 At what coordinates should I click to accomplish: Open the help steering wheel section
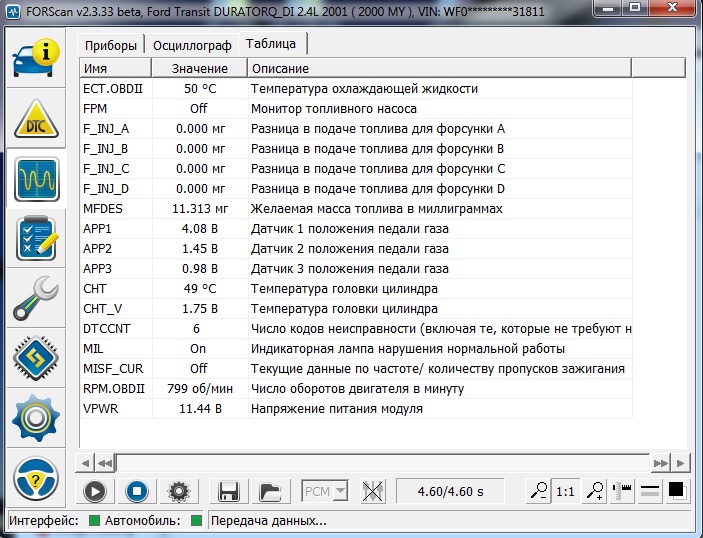[36, 479]
